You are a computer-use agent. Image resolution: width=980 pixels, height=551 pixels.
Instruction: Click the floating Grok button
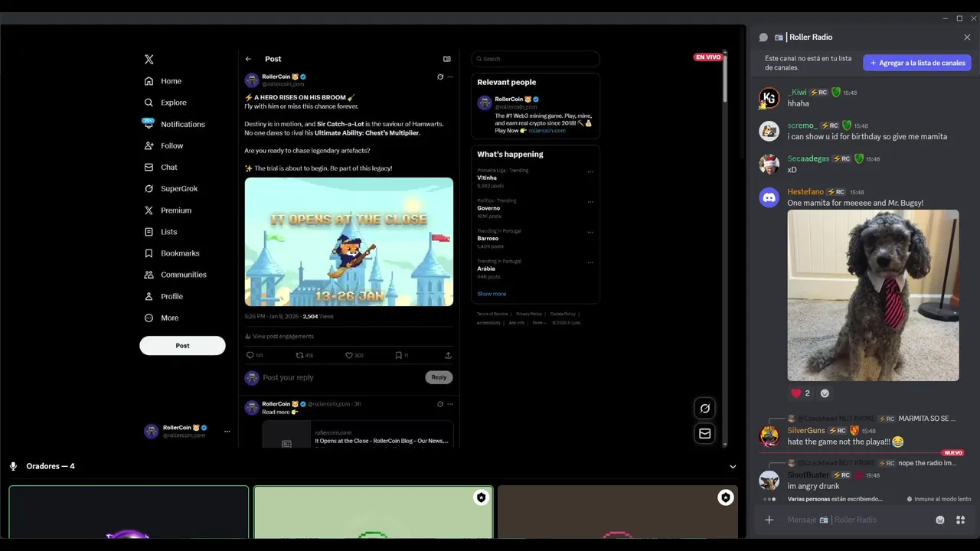click(705, 409)
